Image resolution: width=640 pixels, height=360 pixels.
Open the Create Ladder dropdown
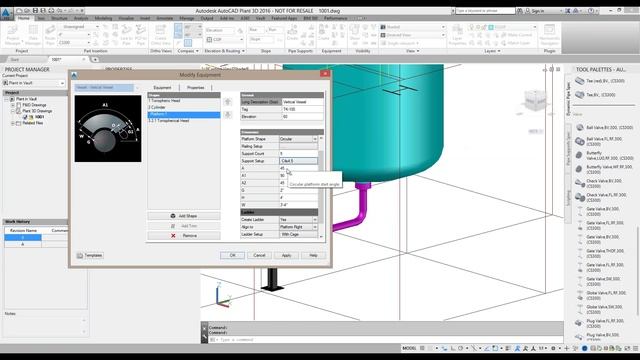pyautogui.click(x=315, y=220)
